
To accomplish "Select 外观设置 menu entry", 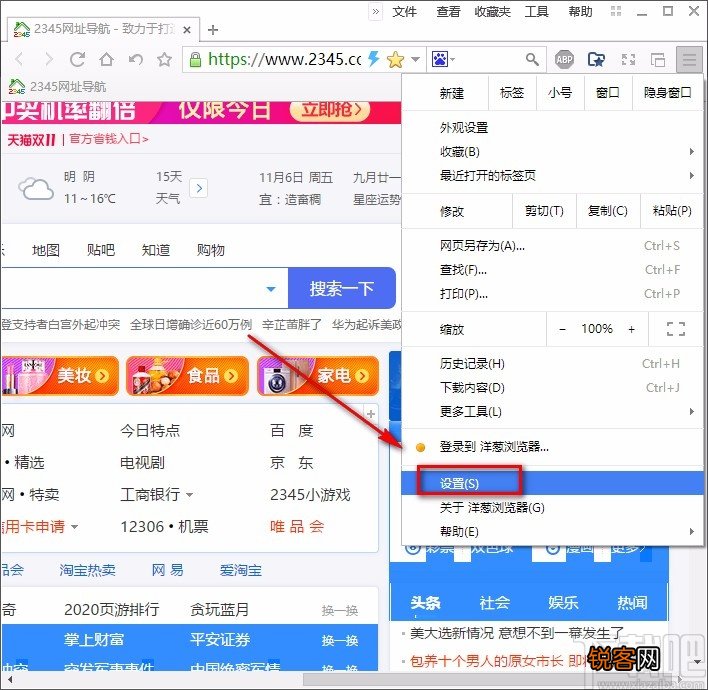I will pos(552,128).
